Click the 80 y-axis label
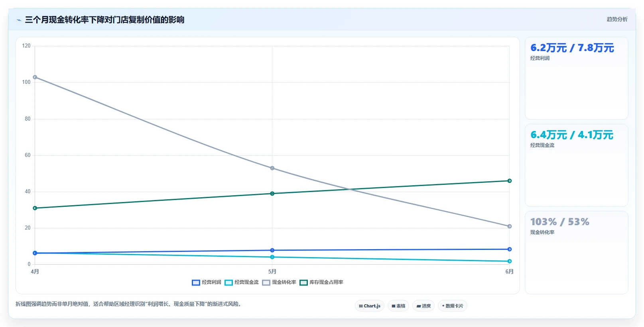This screenshot has width=644, height=327. (x=28, y=119)
